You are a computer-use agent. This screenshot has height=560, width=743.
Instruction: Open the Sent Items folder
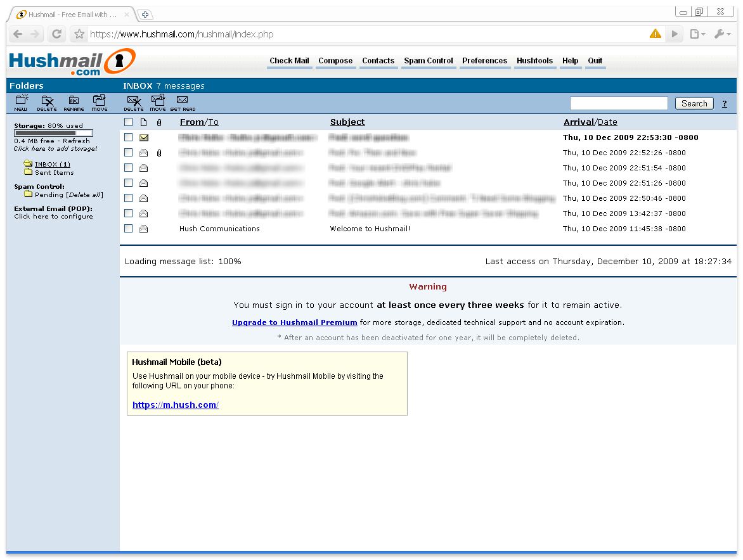click(x=54, y=173)
